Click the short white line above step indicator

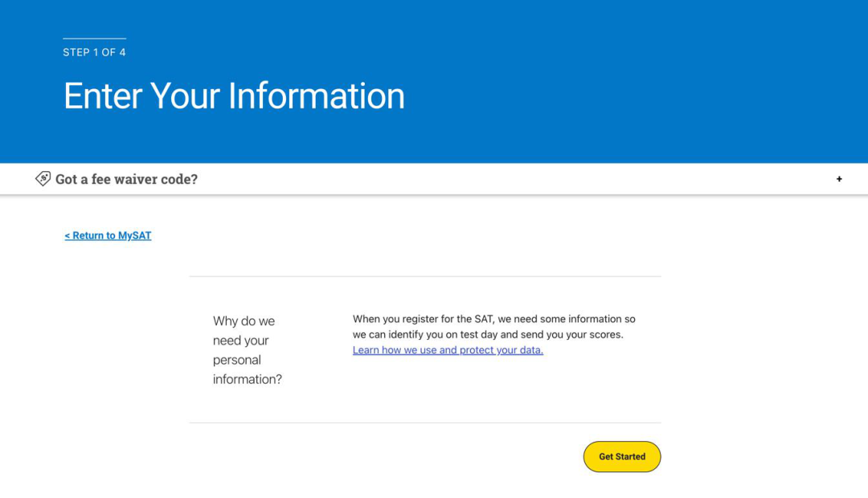94,39
